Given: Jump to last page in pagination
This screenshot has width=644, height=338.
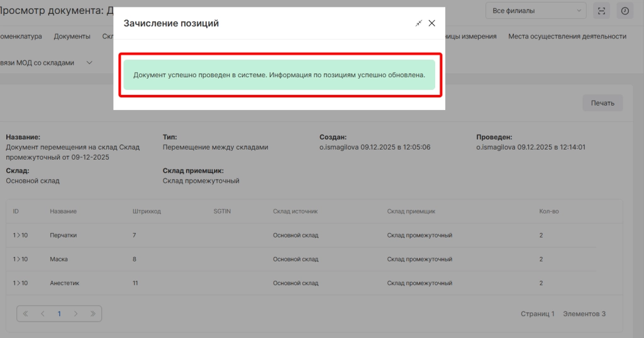Looking at the screenshot, I should [x=92, y=313].
